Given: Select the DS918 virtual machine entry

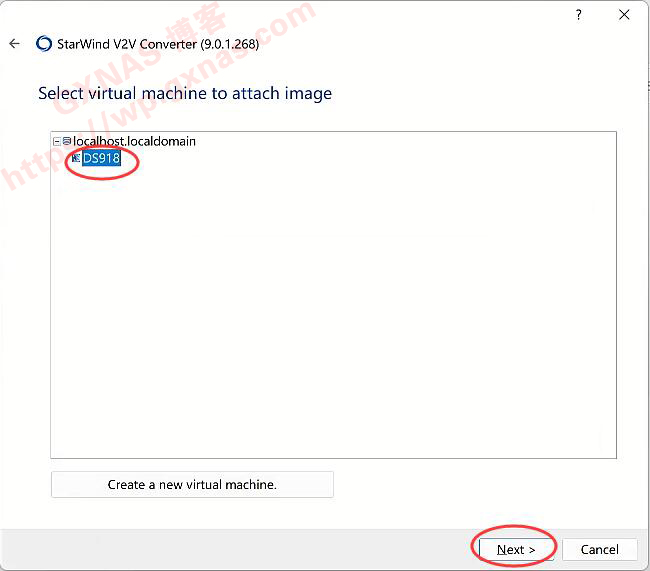Looking at the screenshot, I should pos(101,158).
